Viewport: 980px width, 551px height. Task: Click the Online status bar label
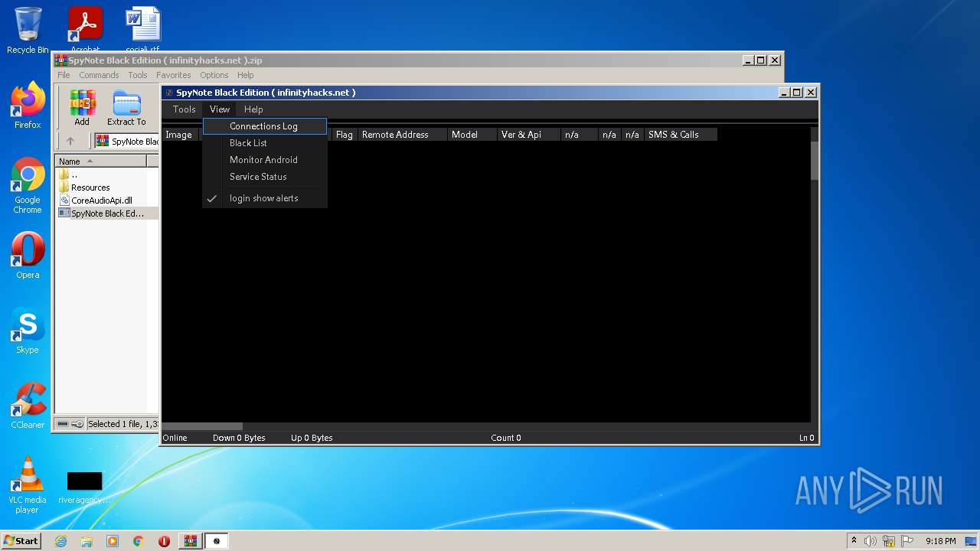pyautogui.click(x=175, y=438)
